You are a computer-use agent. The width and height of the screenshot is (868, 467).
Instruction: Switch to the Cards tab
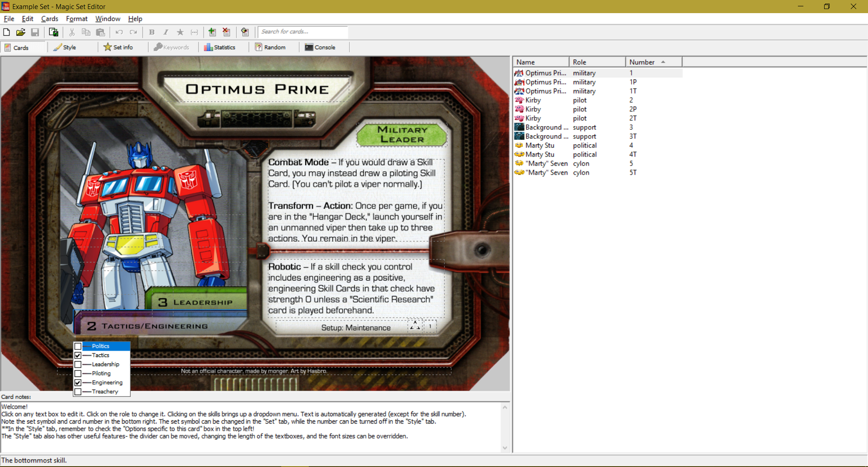pyautogui.click(x=23, y=47)
